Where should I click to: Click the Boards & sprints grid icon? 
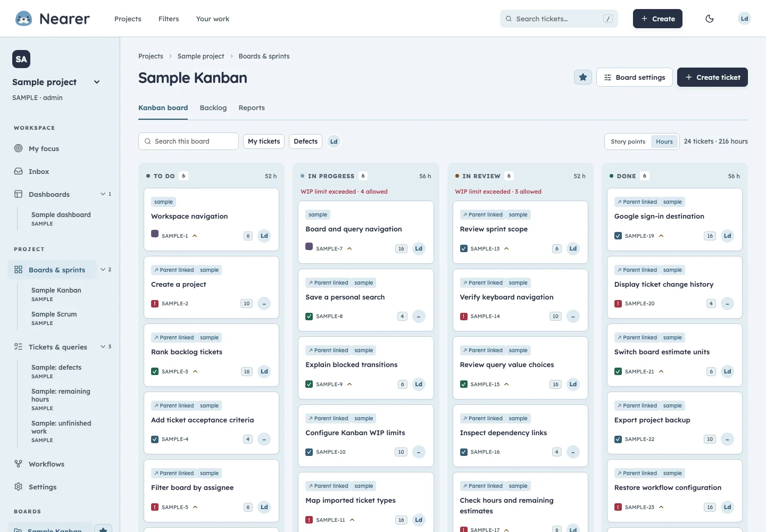point(19,270)
